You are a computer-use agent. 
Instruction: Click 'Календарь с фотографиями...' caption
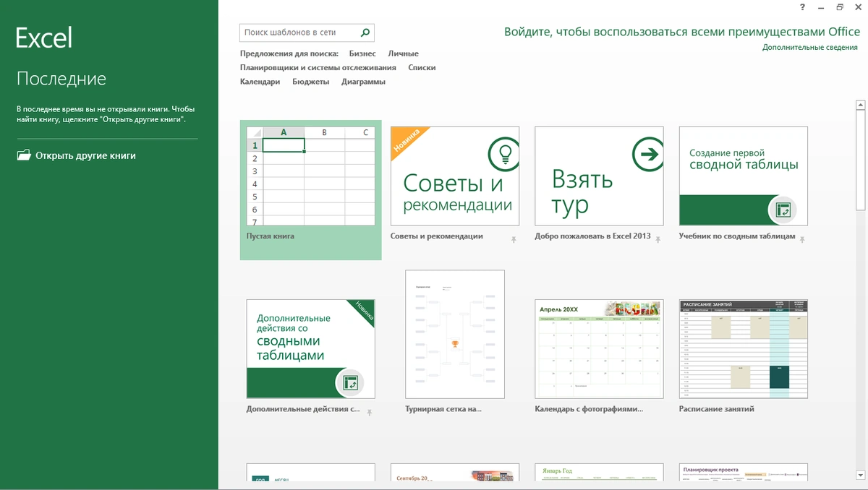(x=589, y=409)
